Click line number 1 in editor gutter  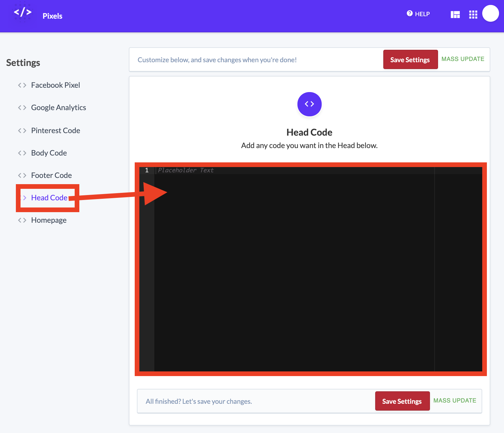147,170
